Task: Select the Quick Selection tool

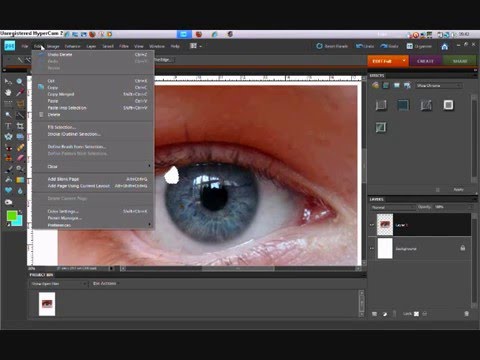Action: pyautogui.click(x=20, y=115)
